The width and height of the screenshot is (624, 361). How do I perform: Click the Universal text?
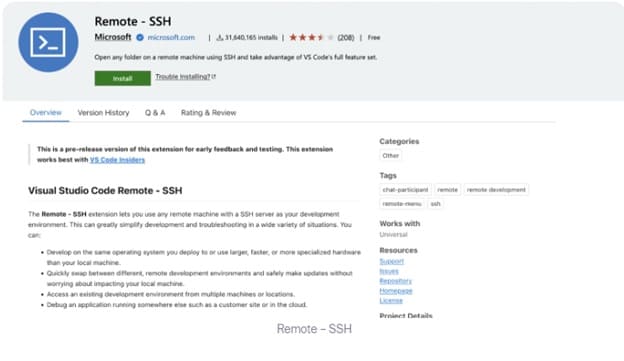click(394, 234)
